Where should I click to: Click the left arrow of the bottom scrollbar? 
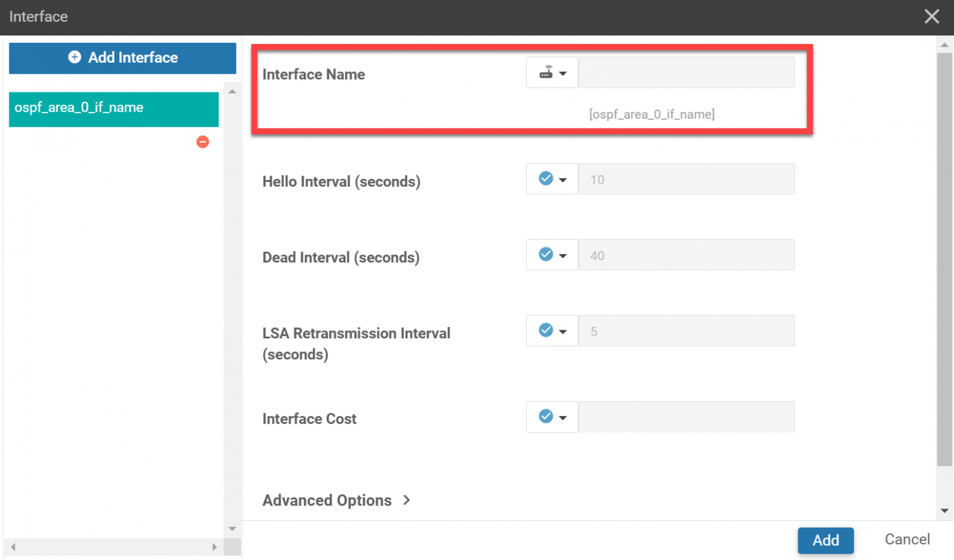14,547
